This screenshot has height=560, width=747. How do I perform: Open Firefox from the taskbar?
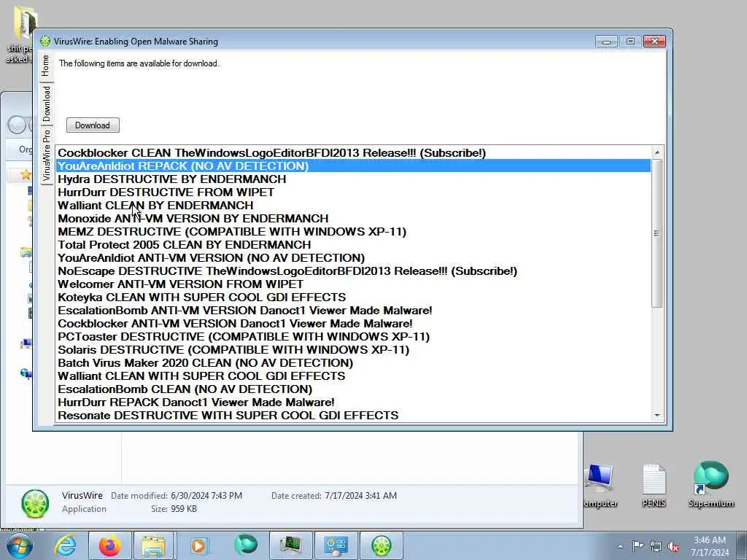(x=110, y=545)
